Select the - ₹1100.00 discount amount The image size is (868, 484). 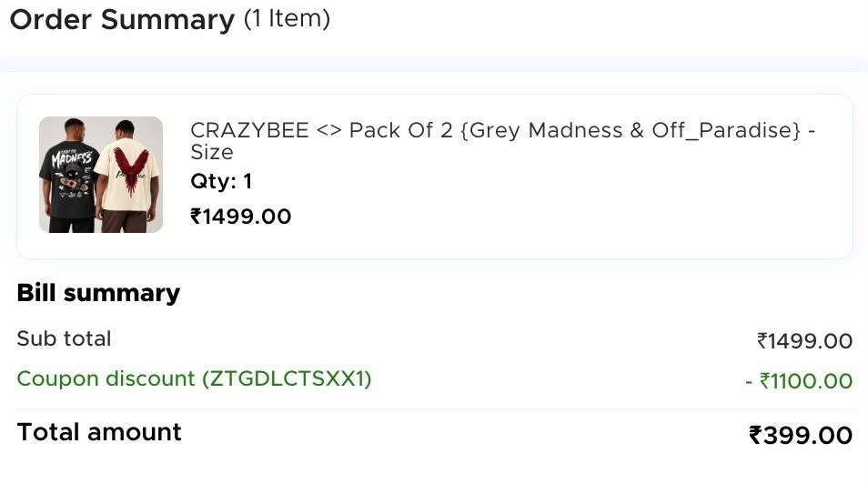coord(798,381)
